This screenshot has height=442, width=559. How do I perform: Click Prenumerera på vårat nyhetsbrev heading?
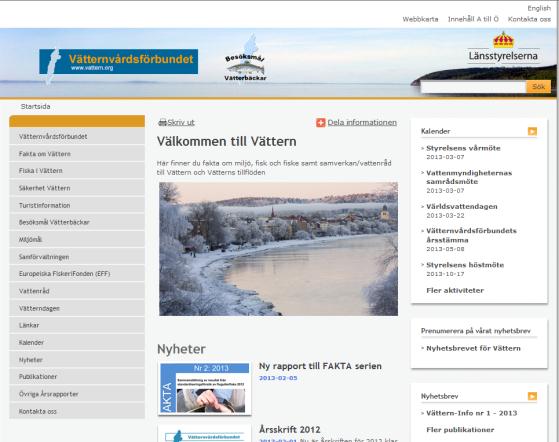[x=476, y=331]
